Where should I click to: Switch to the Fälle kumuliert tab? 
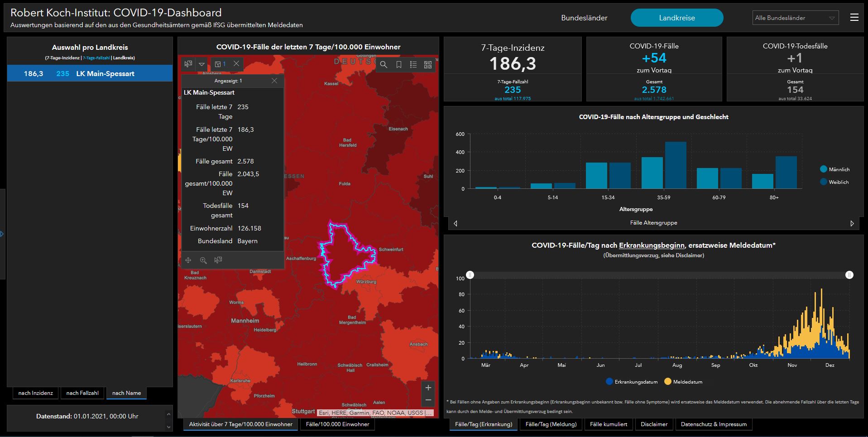pos(609,424)
